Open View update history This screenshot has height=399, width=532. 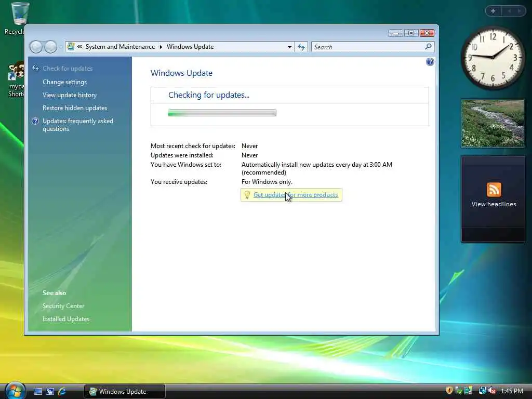[70, 95]
